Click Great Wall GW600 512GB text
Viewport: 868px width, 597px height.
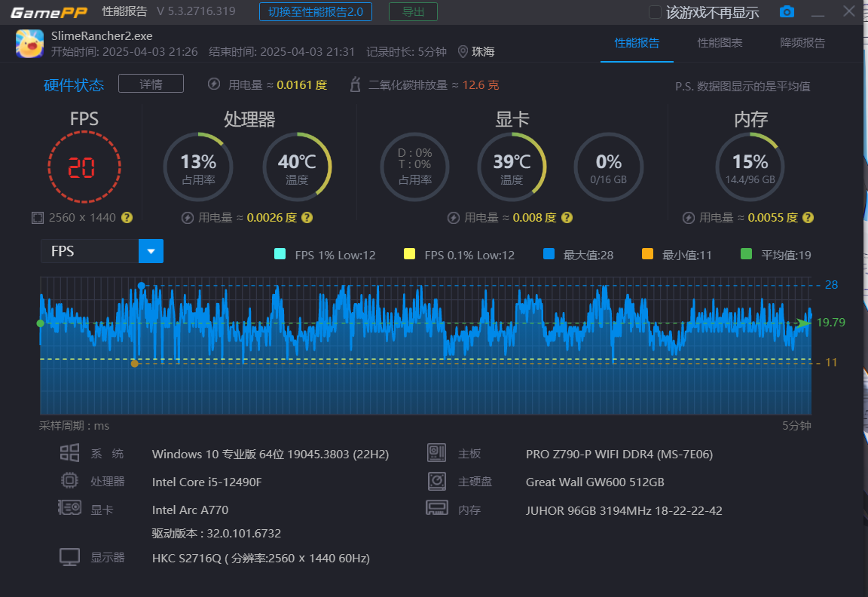[x=594, y=482]
